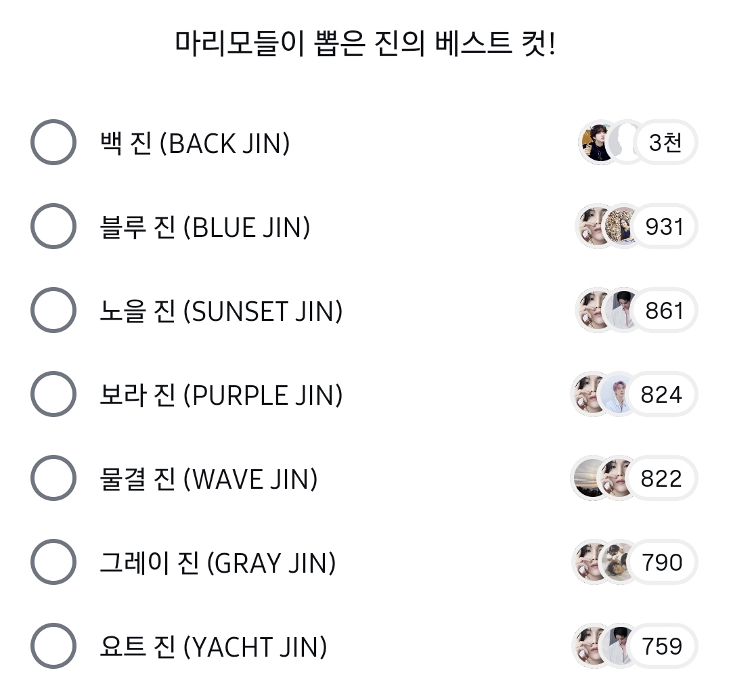Click first voter avatar on BACK JIN row

point(597,143)
